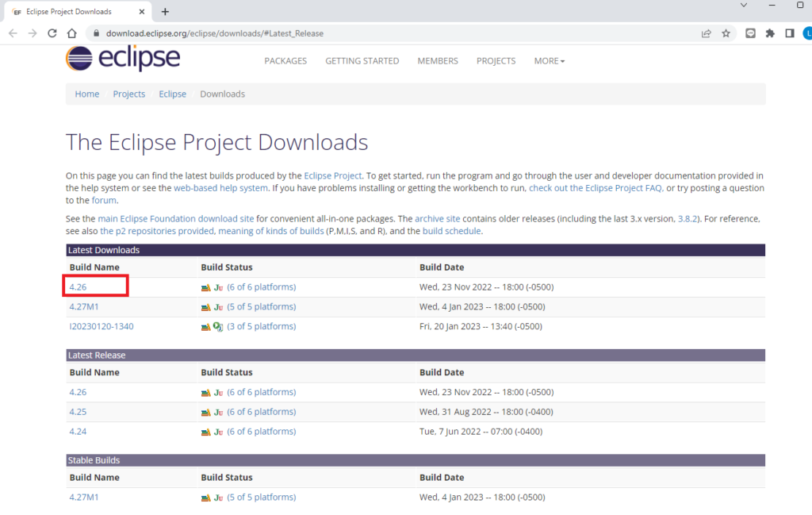The width and height of the screenshot is (812, 515).
Task: Open the PACKAGES menu item
Action: click(285, 61)
